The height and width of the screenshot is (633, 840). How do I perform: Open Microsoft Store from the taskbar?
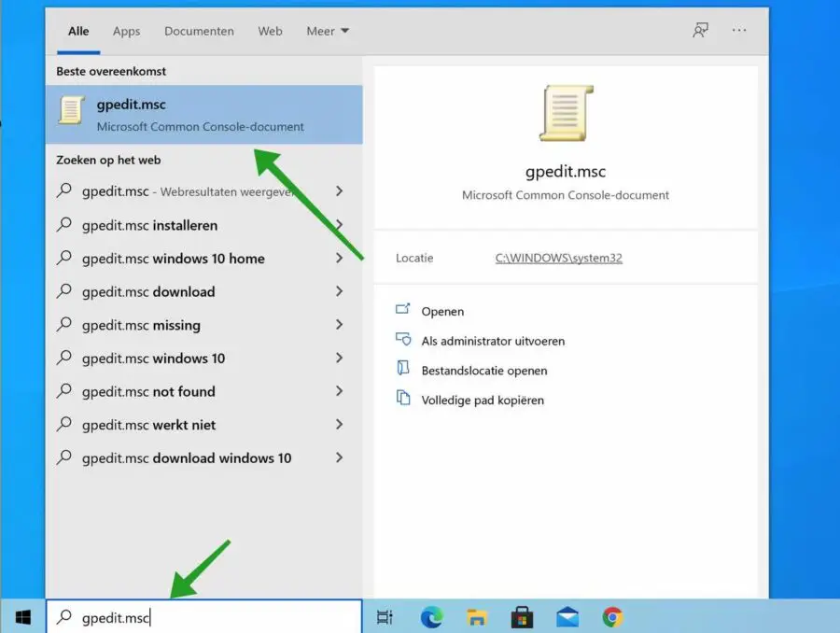(x=522, y=617)
